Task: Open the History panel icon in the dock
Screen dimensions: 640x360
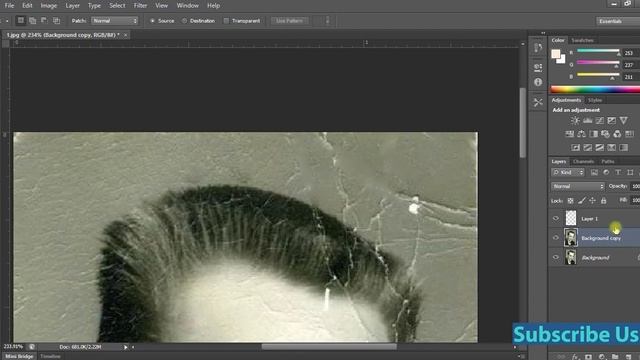Action: 538,48
